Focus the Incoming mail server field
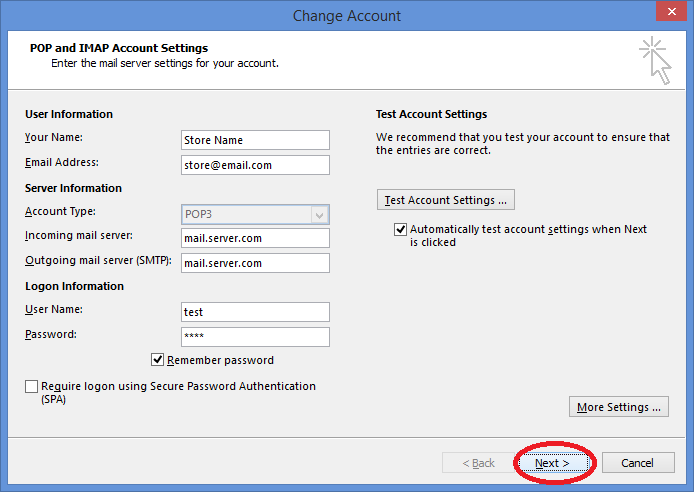This screenshot has width=694, height=492. coord(255,238)
